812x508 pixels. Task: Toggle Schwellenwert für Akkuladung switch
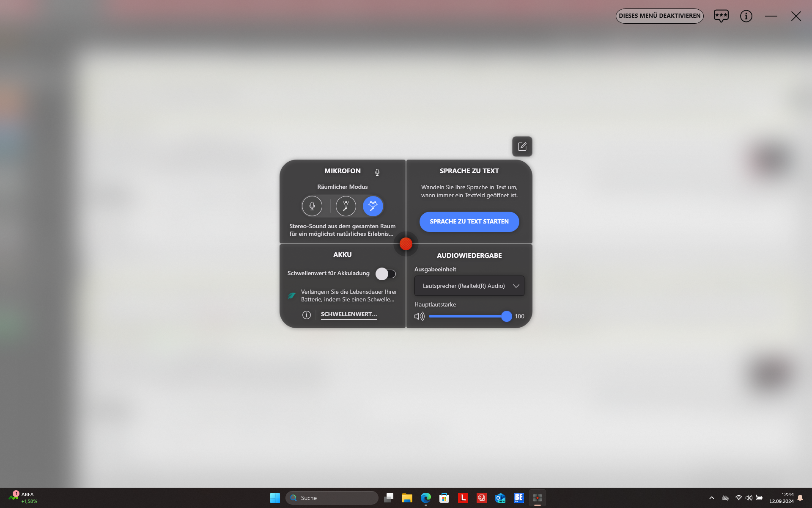[386, 273]
